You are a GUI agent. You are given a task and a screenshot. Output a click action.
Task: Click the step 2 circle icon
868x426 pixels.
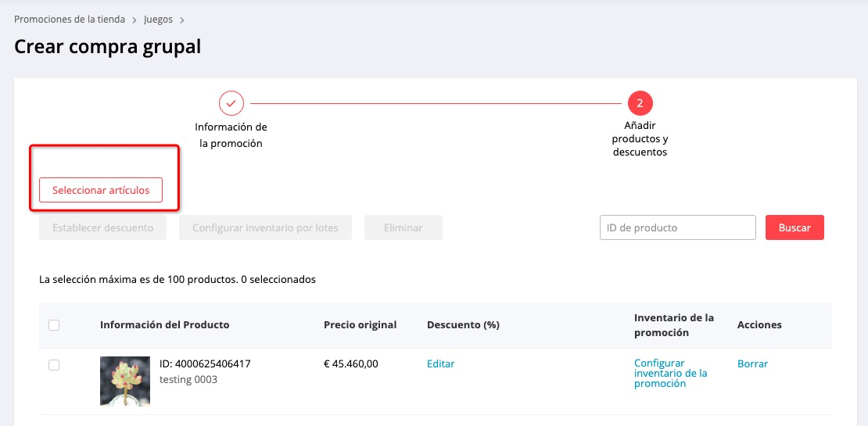coord(640,103)
